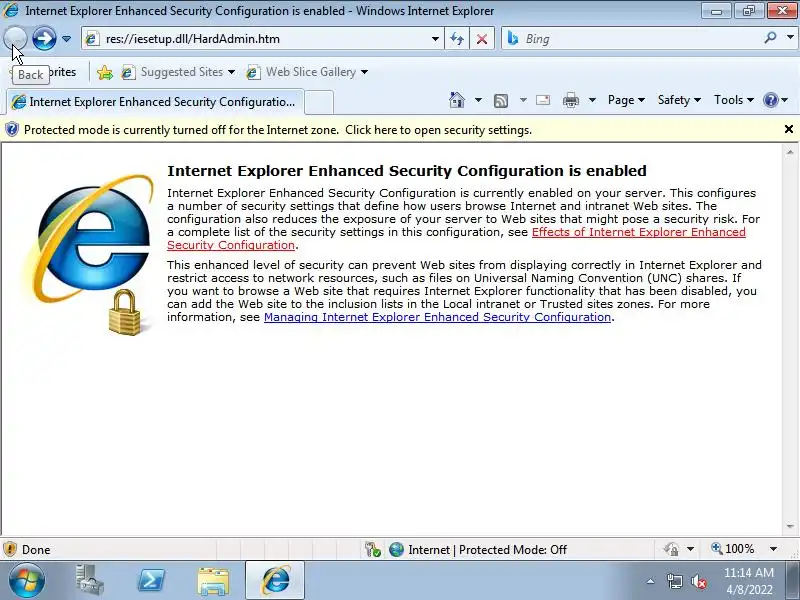Go back using the Back arrow button

point(15,38)
